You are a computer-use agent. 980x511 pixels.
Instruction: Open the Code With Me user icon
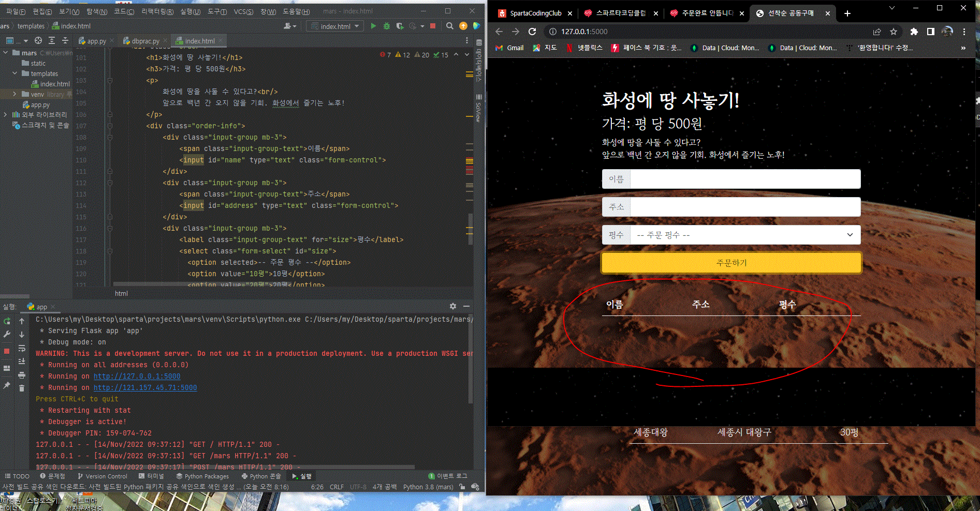290,26
